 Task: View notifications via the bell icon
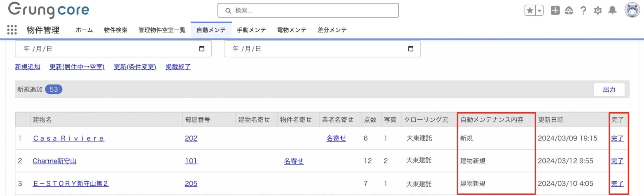point(612,11)
